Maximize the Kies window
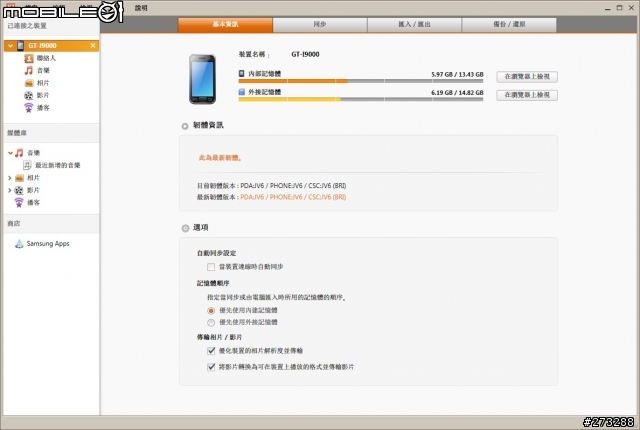Image resolution: width=640 pixels, height=430 pixels. (620, 8)
